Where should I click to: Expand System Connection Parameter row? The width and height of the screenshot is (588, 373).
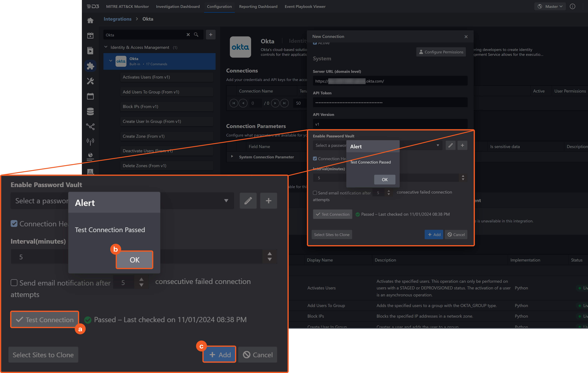pyautogui.click(x=232, y=157)
